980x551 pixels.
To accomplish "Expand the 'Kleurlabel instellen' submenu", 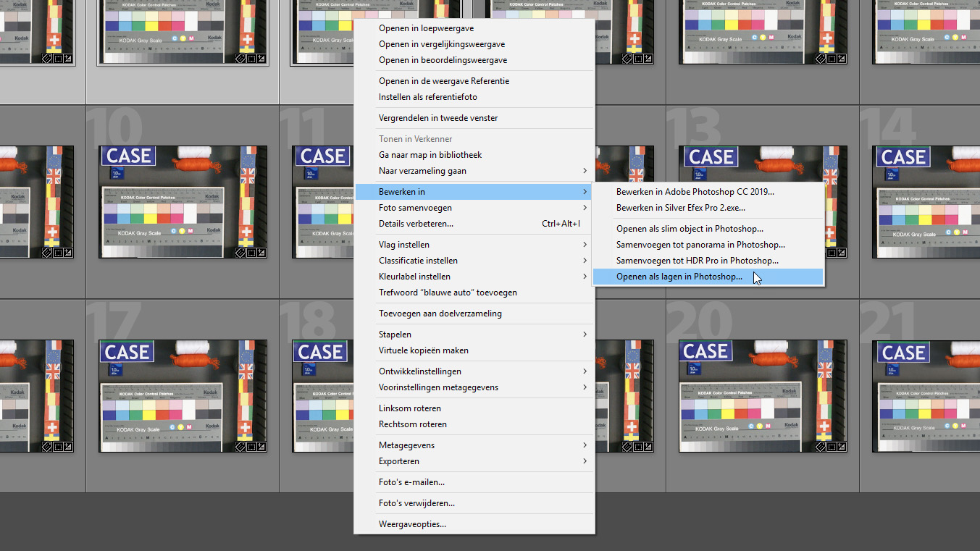I will point(474,277).
